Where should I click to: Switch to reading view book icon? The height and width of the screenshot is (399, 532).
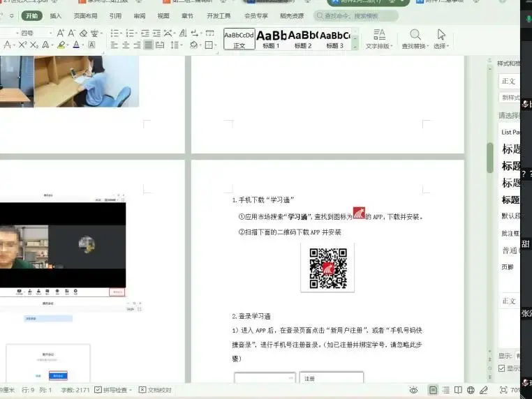click(x=458, y=390)
